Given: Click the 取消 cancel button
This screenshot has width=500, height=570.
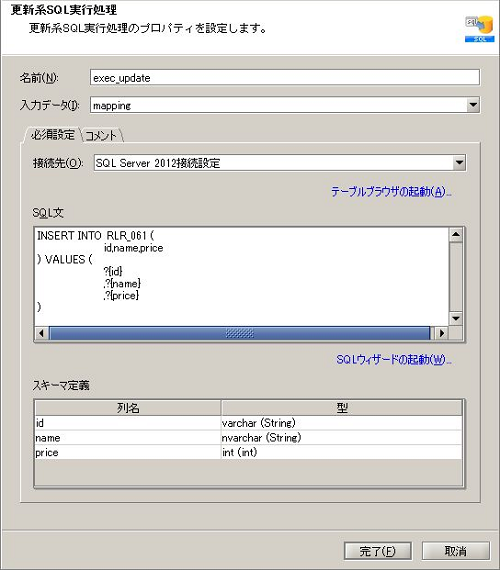Looking at the screenshot, I should (x=455, y=551).
